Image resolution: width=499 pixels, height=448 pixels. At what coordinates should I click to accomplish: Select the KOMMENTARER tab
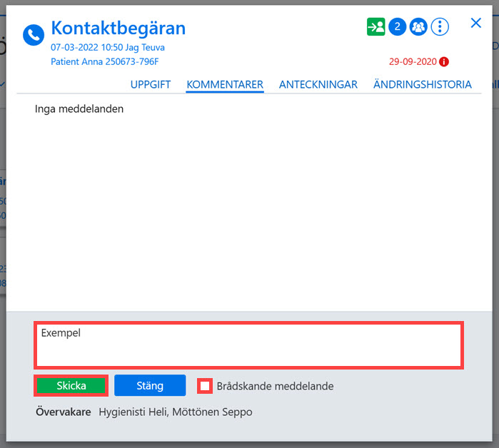(x=225, y=85)
